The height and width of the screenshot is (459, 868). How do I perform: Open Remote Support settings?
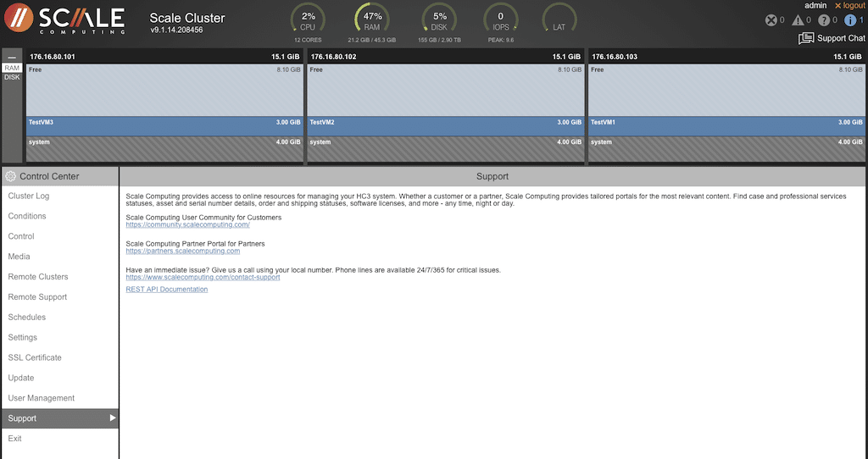pyautogui.click(x=60, y=297)
